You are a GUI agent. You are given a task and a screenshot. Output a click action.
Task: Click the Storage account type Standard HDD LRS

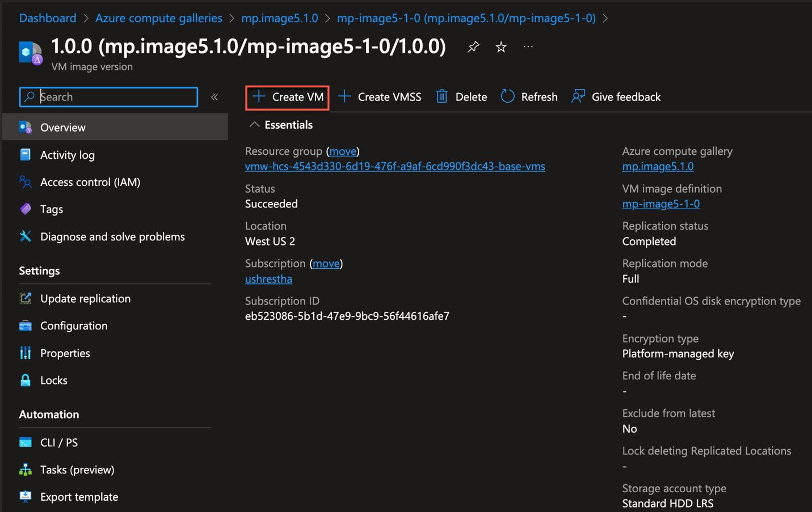click(x=668, y=503)
